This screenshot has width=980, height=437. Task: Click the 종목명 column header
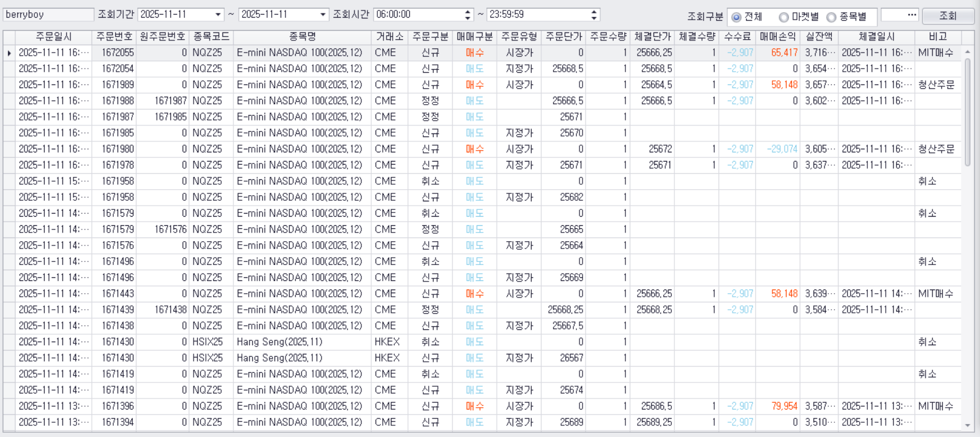click(303, 37)
